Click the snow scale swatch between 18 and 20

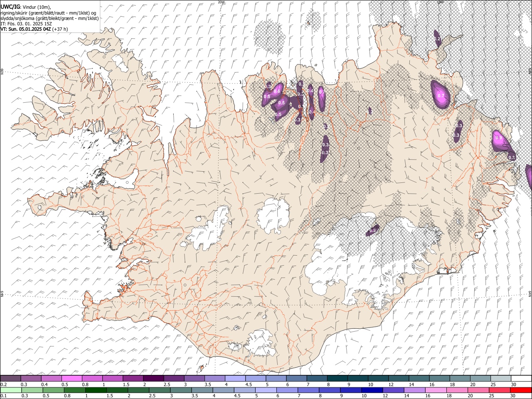tap(460, 379)
